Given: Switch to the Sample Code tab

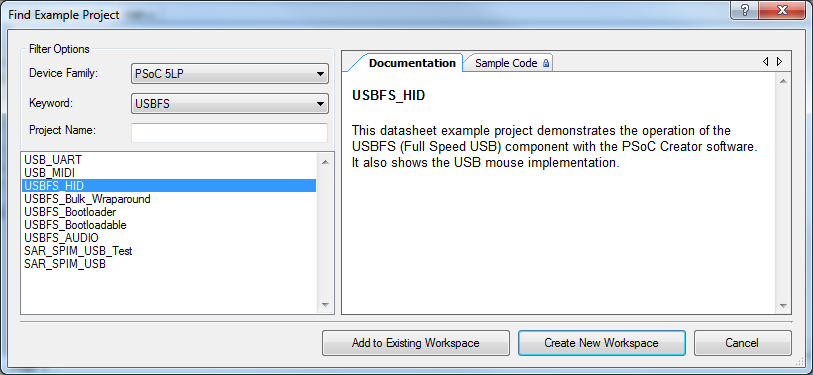Looking at the screenshot, I should (x=508, y=63).
